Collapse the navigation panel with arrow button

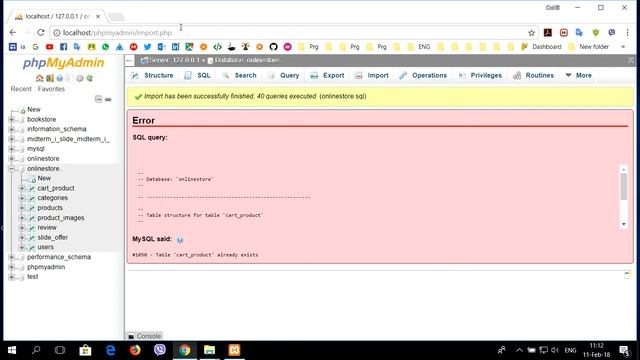click(x=129, y=60)
